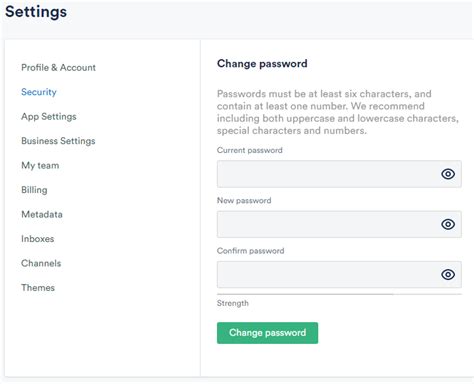This screenshot has width=474, height=384.
Task: Focus the Current password input field
Action: (x=339, y=174)
